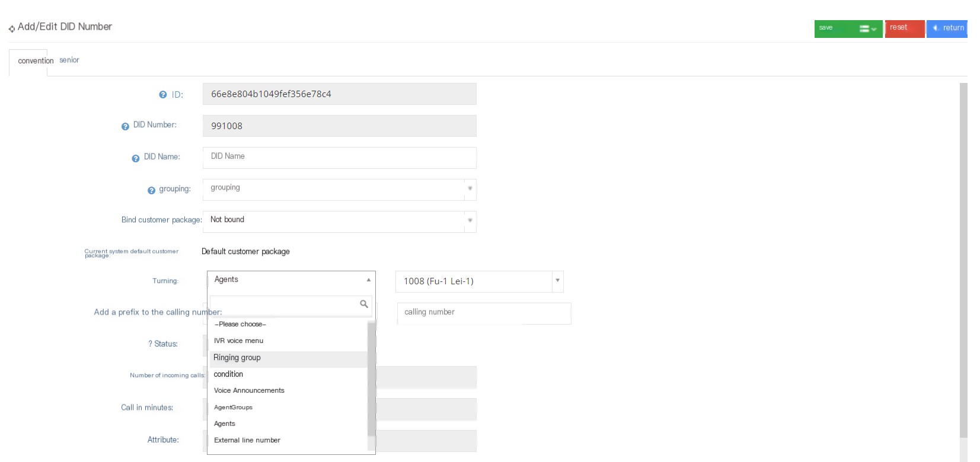The image size is (980, 462).
Task: Click the return button label
Action: pos(953,28)
